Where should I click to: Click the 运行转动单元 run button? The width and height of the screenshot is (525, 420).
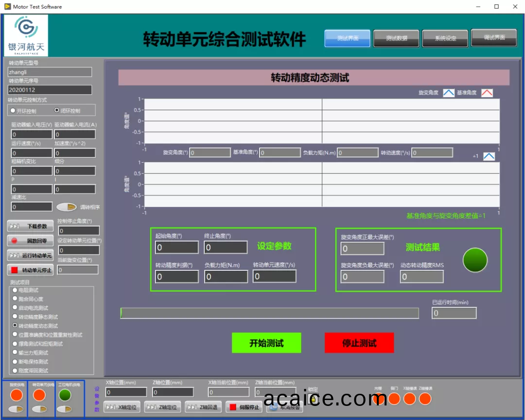[x=30, y=255]
